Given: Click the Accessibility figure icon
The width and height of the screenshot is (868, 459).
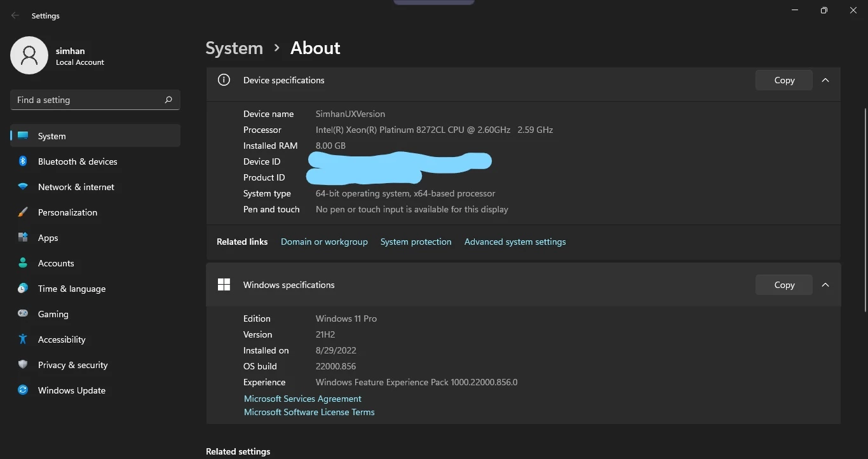Looking at the screenshot, I should click(23, 339).
